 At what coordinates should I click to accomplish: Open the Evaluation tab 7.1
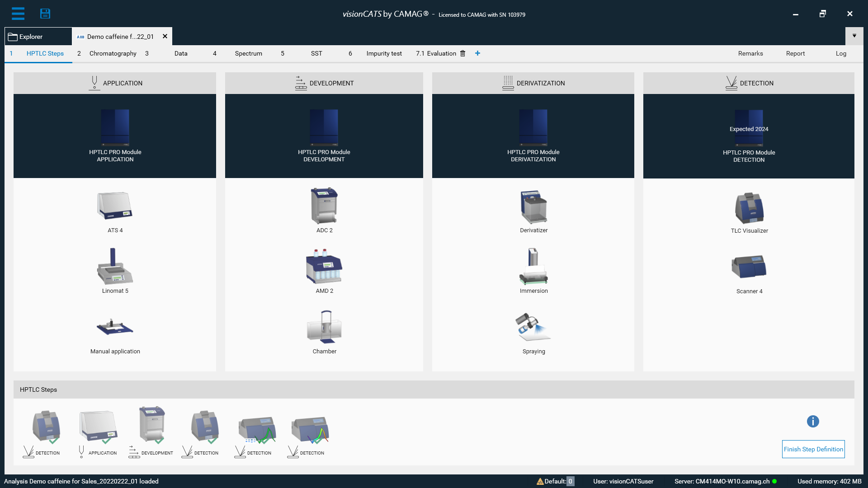click(441, 53)
